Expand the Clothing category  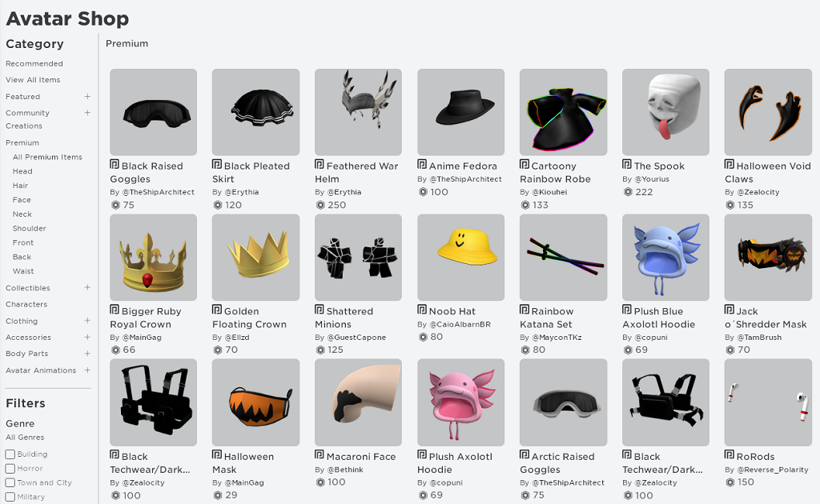(x=87, y=321)
